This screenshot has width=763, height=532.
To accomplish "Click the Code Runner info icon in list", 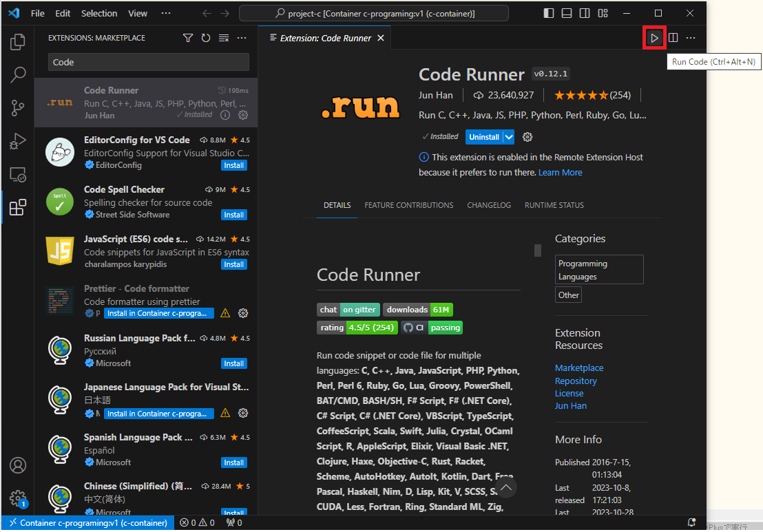I will coord(224,115).
